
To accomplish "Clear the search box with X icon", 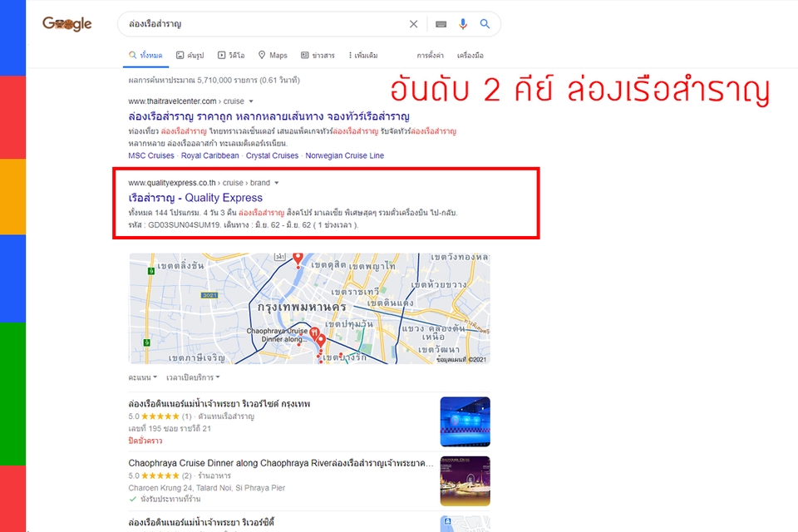I will tap(413, 24).
